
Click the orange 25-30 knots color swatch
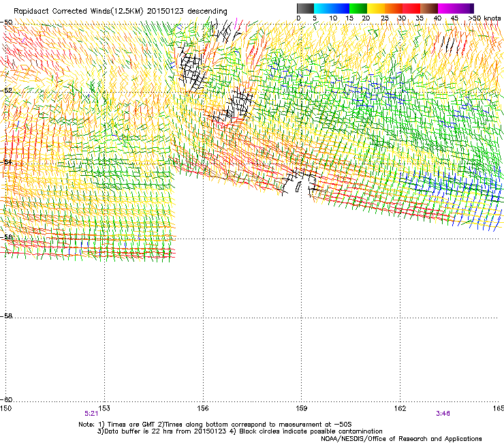point(394,8)
